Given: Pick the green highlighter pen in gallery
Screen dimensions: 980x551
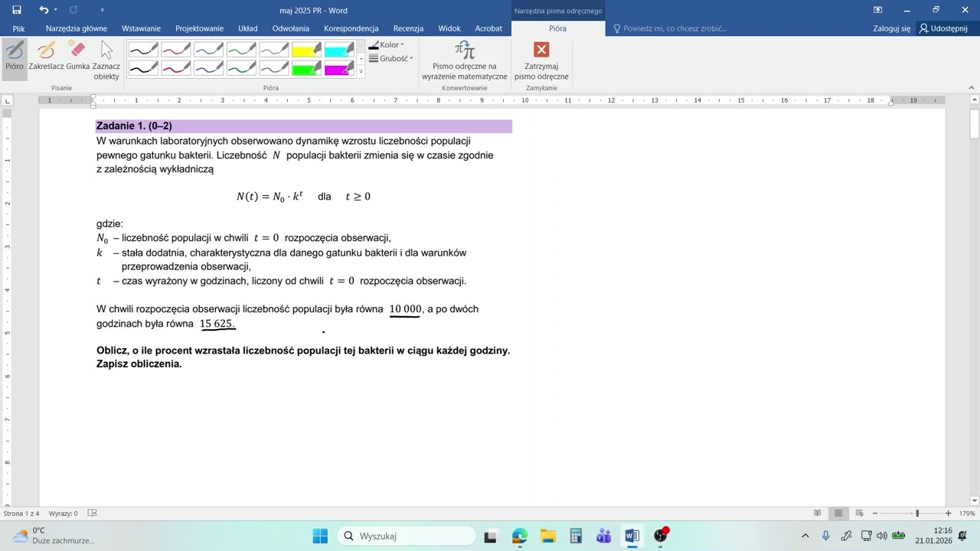Looking at the screenshot, I should point(305,68).
